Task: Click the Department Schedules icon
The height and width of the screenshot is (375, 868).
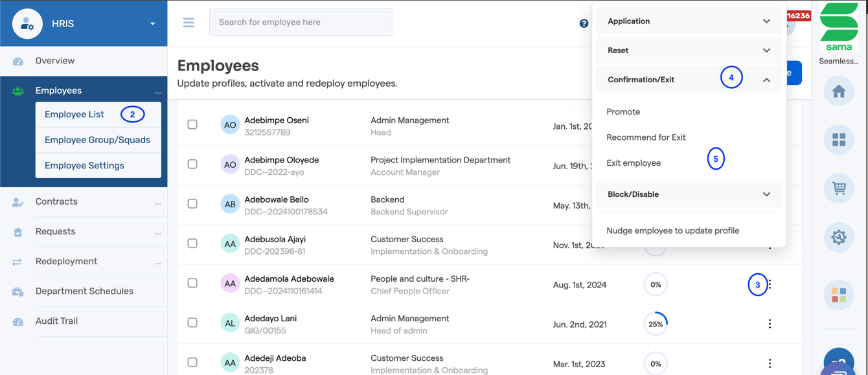Action: 17,292
